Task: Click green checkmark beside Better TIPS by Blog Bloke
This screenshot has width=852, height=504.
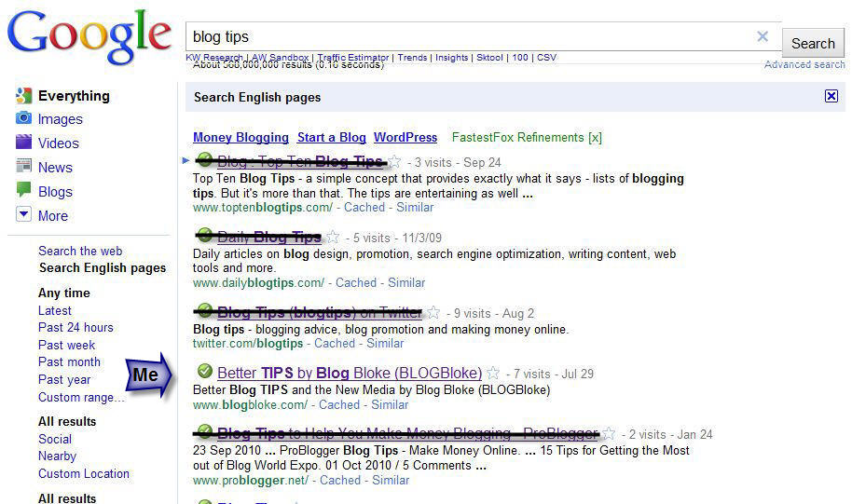Action: (x=204, y=371)
